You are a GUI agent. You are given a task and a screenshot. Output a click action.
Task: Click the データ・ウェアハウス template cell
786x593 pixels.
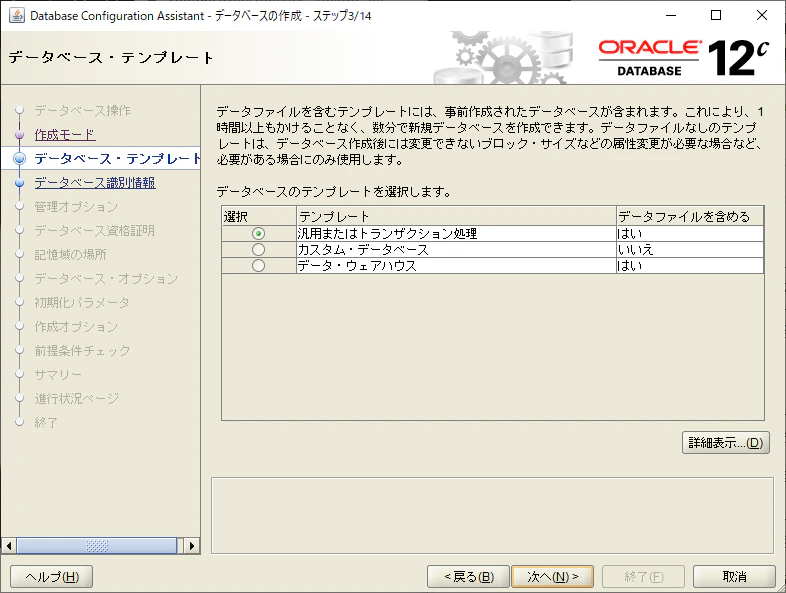[x=456, y=266]
